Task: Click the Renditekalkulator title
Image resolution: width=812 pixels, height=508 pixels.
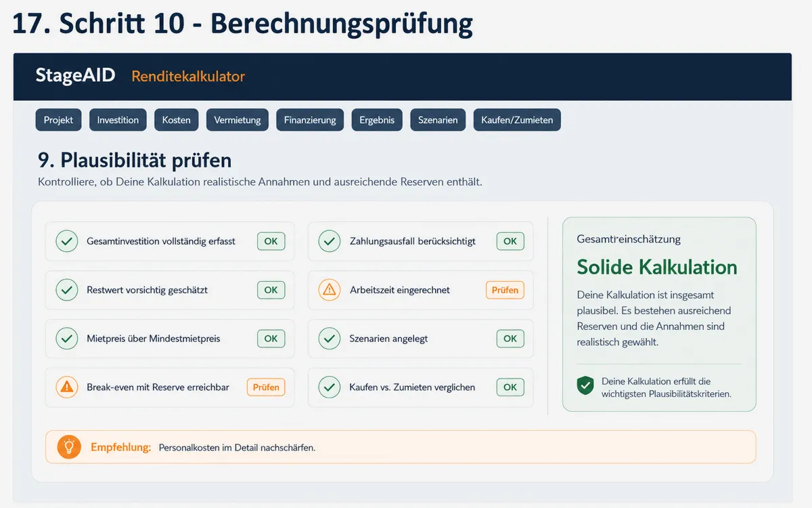Action: coord(188,76)
